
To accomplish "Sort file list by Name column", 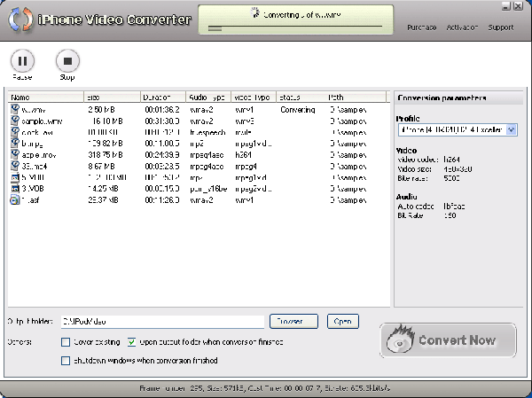I will point(45,97).
